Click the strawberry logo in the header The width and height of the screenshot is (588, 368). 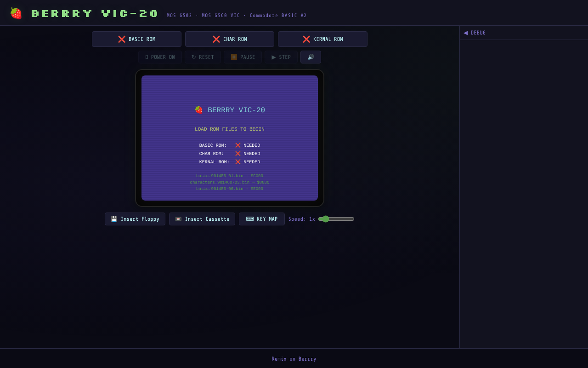pyautogui.click(x=16, y=12)
